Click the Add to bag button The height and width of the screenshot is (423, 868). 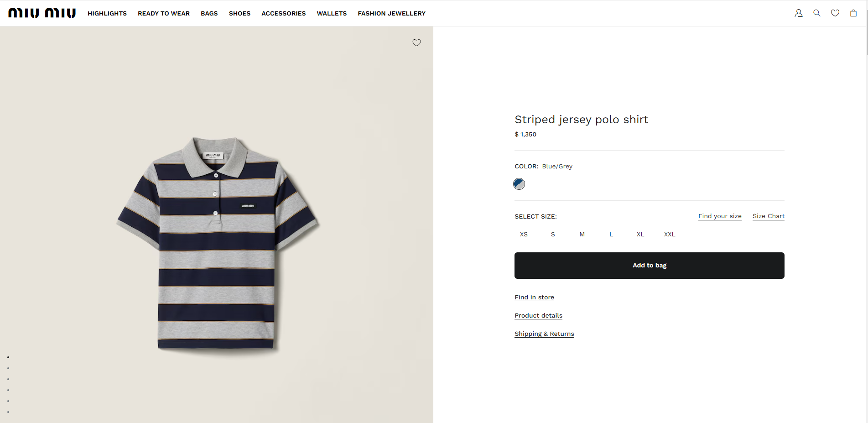pyautogui.click(x=649, y=266)
